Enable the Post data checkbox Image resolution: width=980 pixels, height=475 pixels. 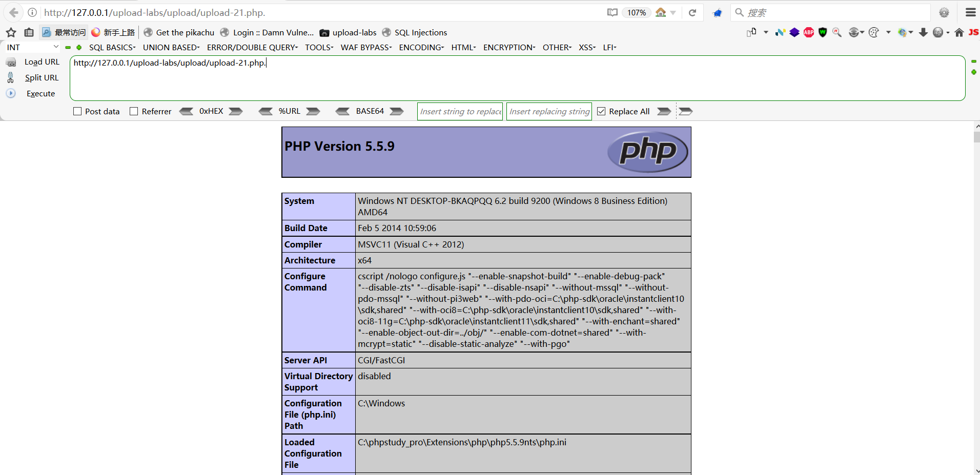coord(77,111)
